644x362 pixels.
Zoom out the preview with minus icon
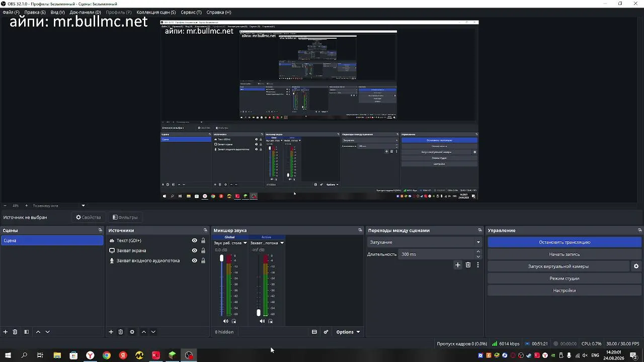point(5,206)
